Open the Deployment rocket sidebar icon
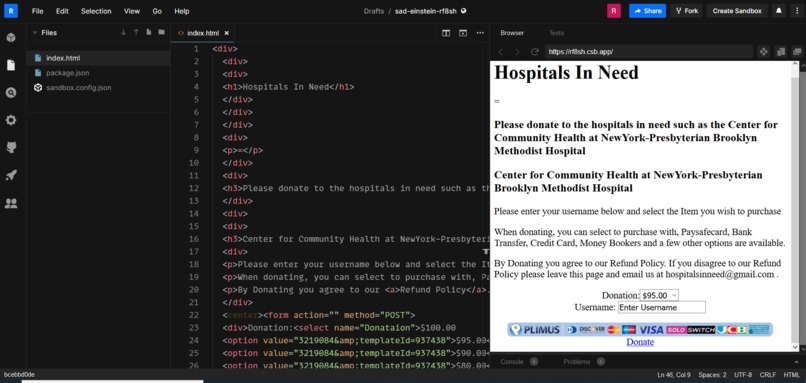Viewport: 806px width, 383px height. pos(11,175)
